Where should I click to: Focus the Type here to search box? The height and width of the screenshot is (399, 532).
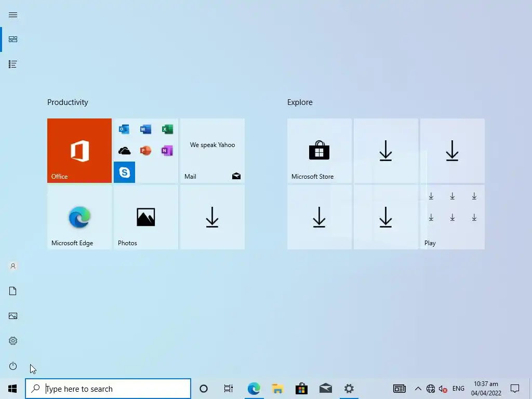108,389
